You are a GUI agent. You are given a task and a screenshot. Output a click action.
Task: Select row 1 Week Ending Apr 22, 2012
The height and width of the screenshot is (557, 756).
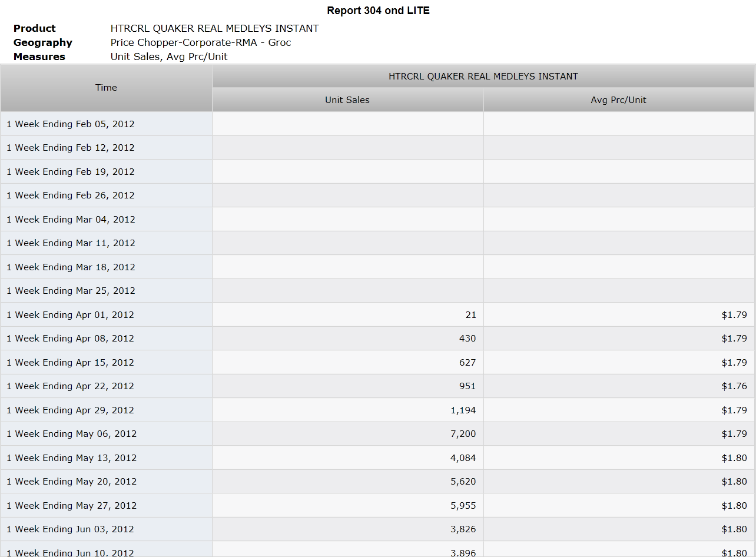click(x=377, y=386)
